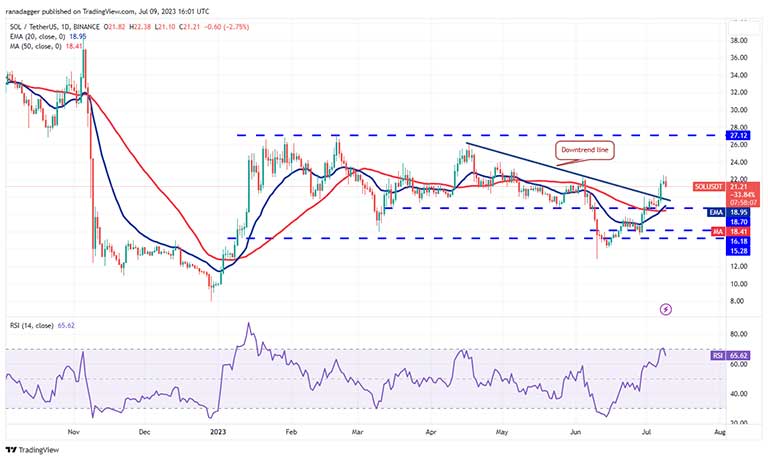Viewport: 768px width, 463px height.
Task: Click the Dec label on time axis
Action: [x=144, y=432]
